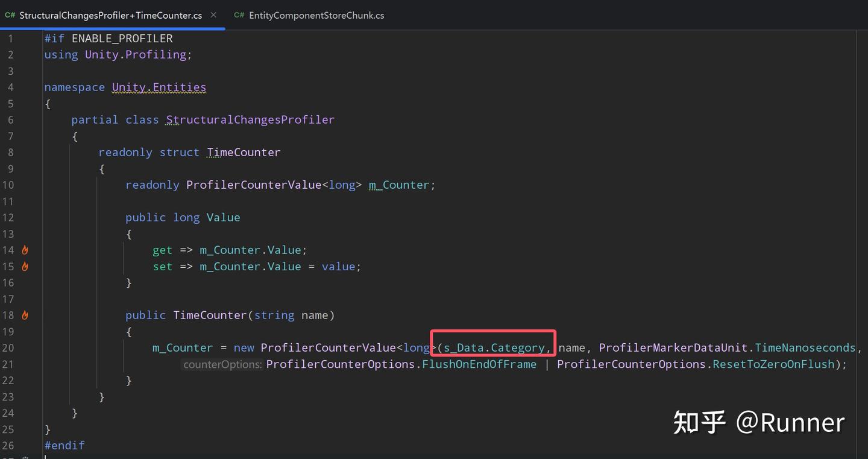
Task: Click the StructuralChangesProfiler class name
Action: pos(250,119)
